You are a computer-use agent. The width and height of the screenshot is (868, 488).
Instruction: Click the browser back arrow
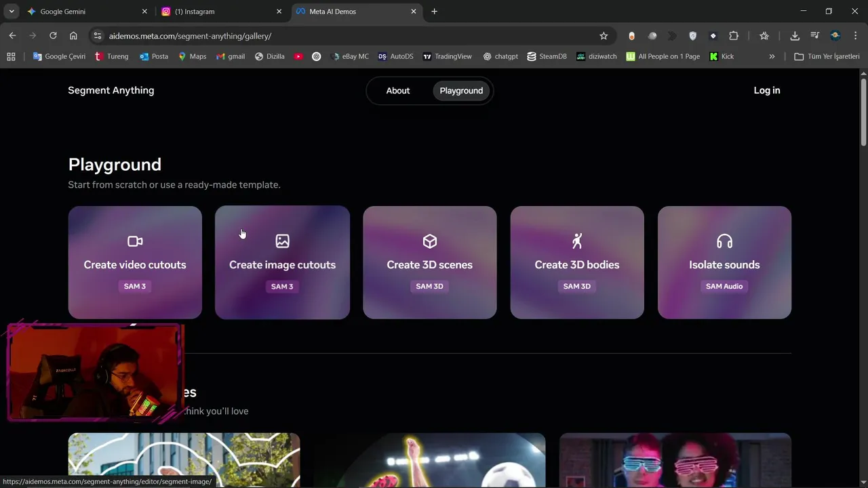pyautogui.click(x=12, y=36)
